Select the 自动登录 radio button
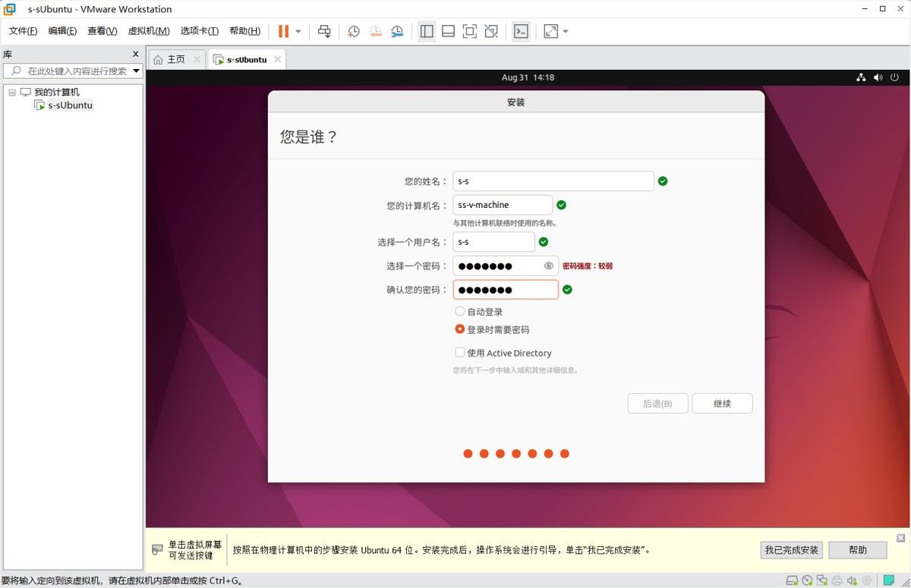The height and width of the screenshot is (588, 911). point(459,311)
